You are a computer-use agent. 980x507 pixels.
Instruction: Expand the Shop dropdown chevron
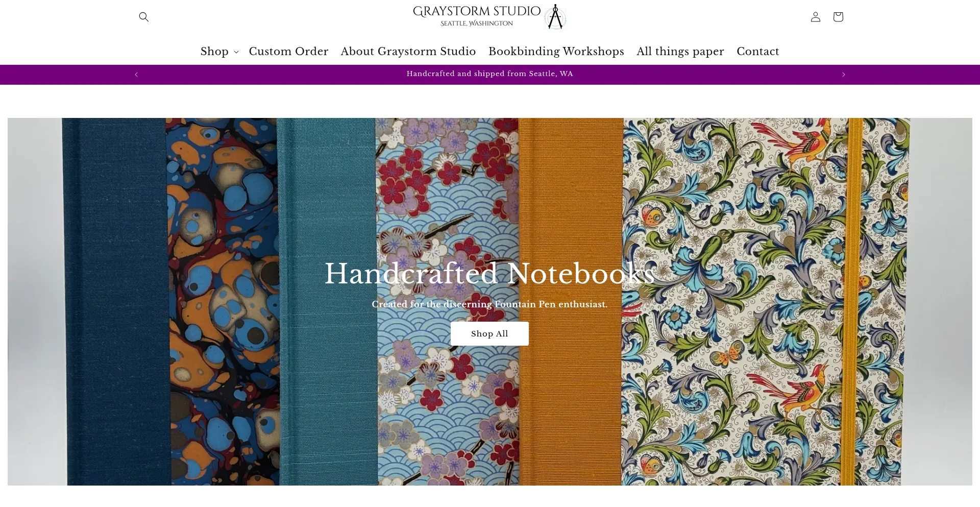coord(236,52)
